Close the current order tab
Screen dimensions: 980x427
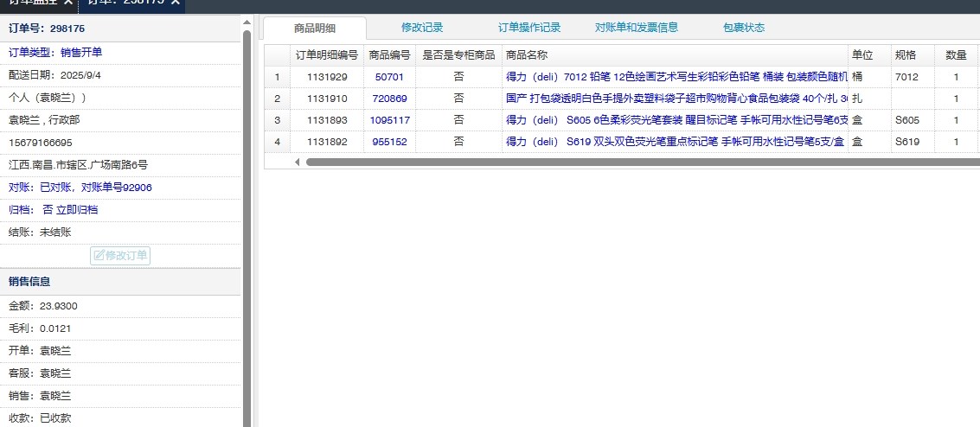(x=176, y=3)
